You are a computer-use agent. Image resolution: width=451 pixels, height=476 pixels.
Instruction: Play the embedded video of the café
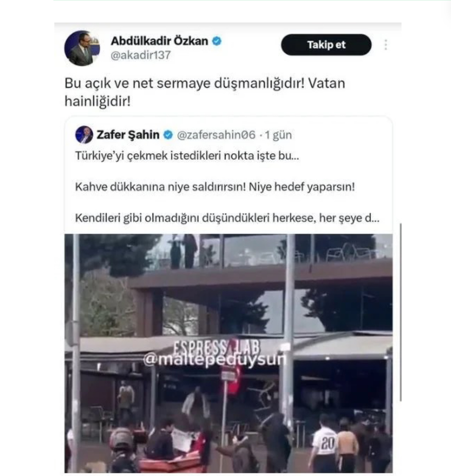click(228, 353)
